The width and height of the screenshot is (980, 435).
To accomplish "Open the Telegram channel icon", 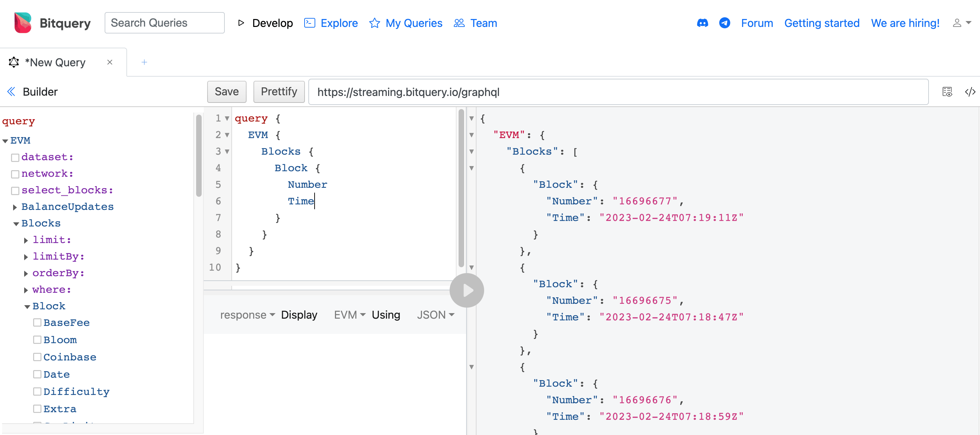I will click(724, 23).
